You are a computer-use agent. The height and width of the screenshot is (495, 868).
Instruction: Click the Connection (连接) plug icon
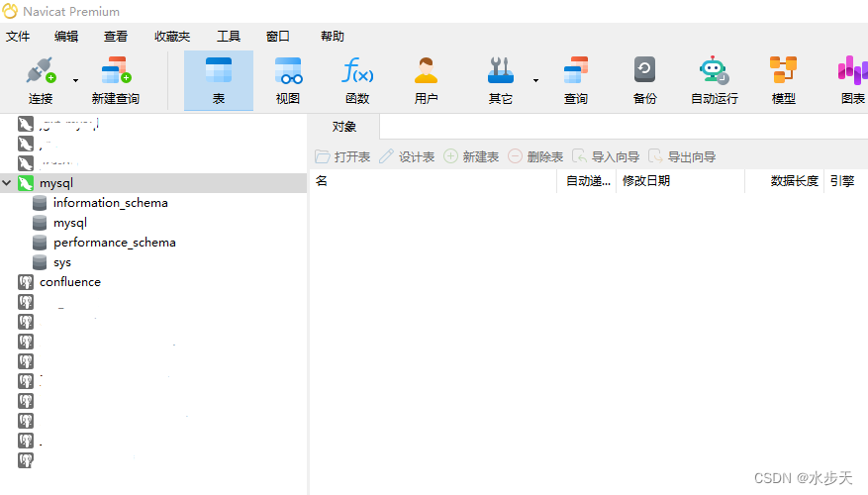point(41,71)
